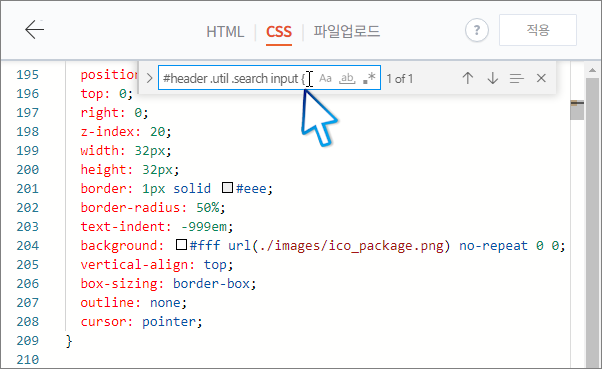
Task: Toggle match whole word (ab) option
Action: tap(347, 78)
